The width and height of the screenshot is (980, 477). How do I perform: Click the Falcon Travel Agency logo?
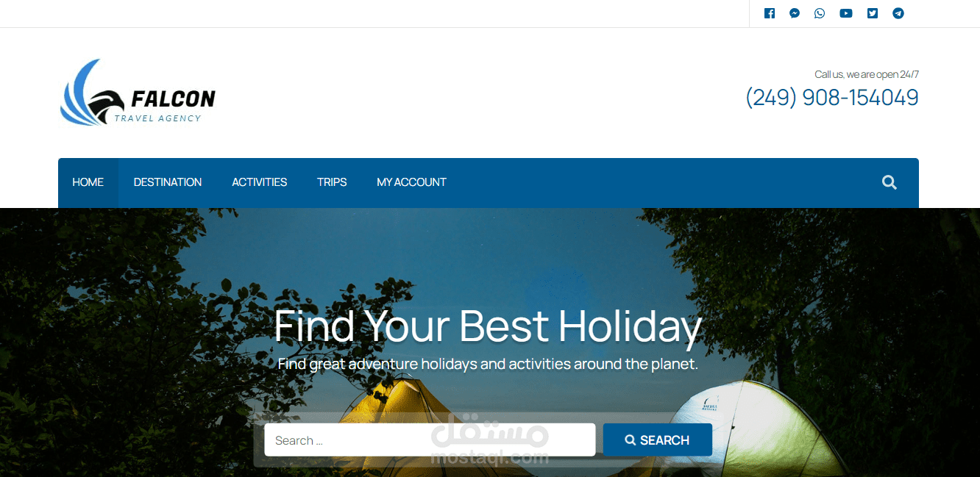click(138, 93)
